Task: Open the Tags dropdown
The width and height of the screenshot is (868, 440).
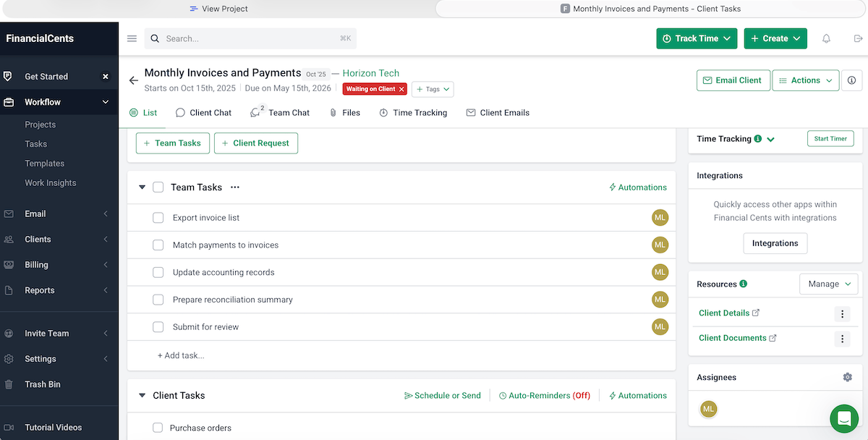Action: [x=433, y=89]
